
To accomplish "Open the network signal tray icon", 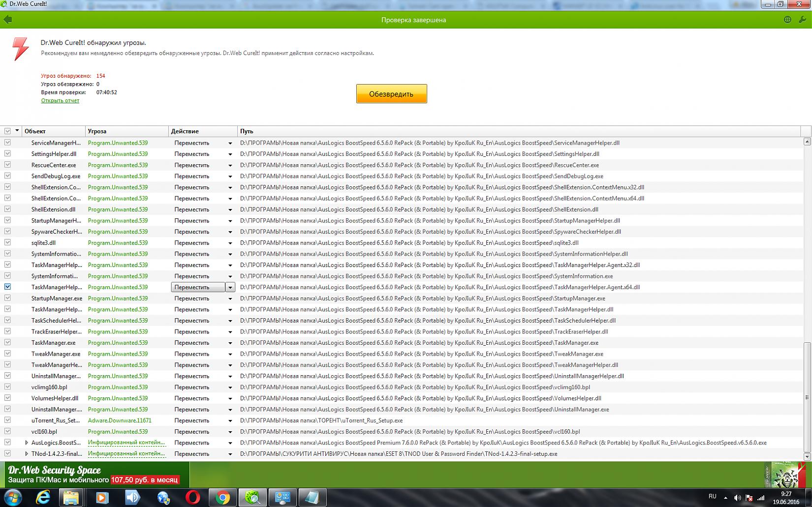I will [761, 498].
